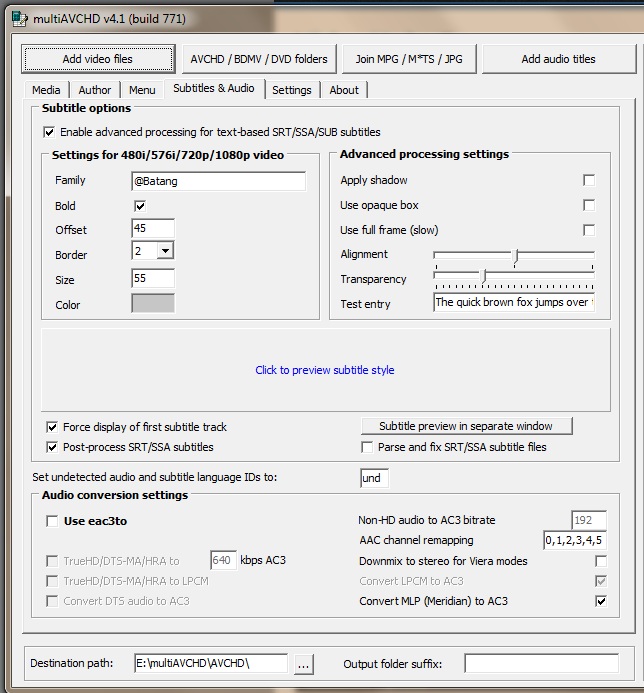Switch to the Author tab
Screen dimensions: 644x693
95,90
